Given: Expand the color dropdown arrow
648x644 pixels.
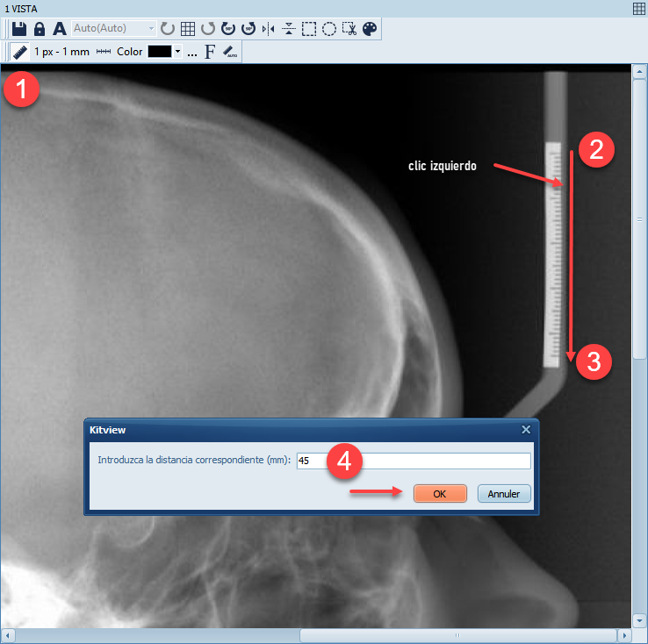Looking at the screenshot, I should [178, 52].
